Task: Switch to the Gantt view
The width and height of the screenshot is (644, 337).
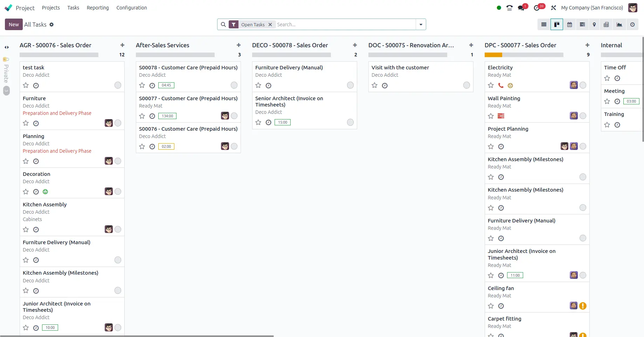Action: (582, 25)
